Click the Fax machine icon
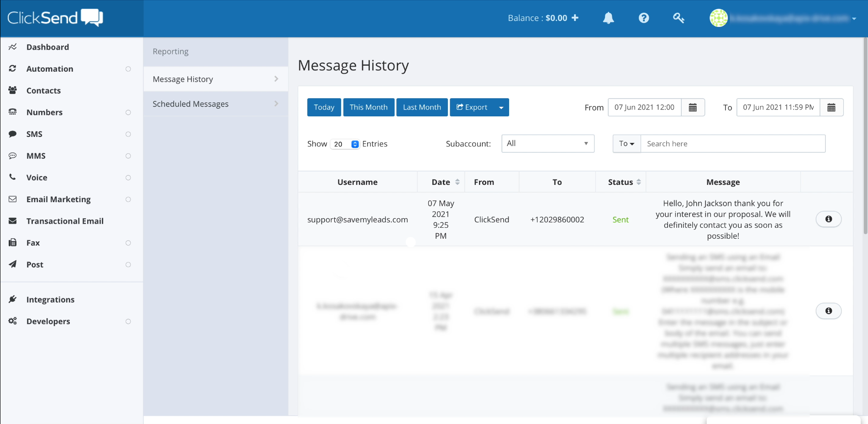This screenshot has width=868, height=424. (x=13, y=242)
